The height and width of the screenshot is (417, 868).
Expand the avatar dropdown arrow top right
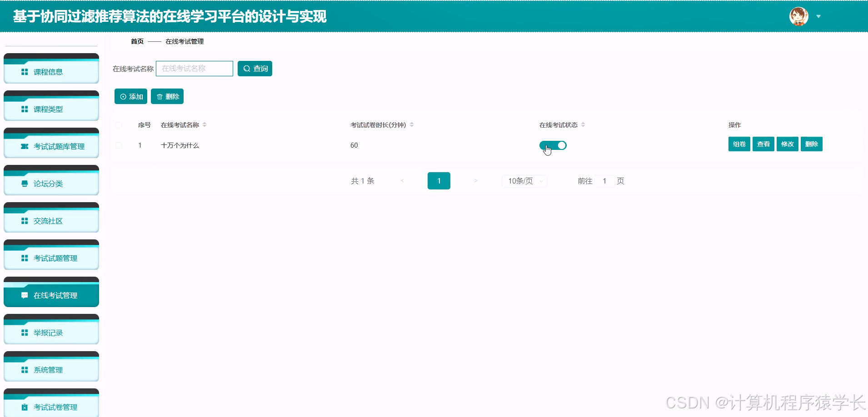point(819,16)
